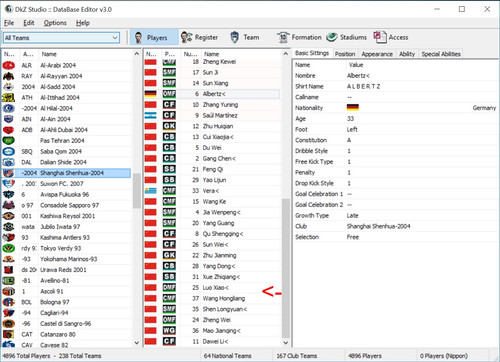The image size is (500, 362).
Task: Click the SB position badge for Feng Qi
Action: pyautogui.click(x=169, y=169)
